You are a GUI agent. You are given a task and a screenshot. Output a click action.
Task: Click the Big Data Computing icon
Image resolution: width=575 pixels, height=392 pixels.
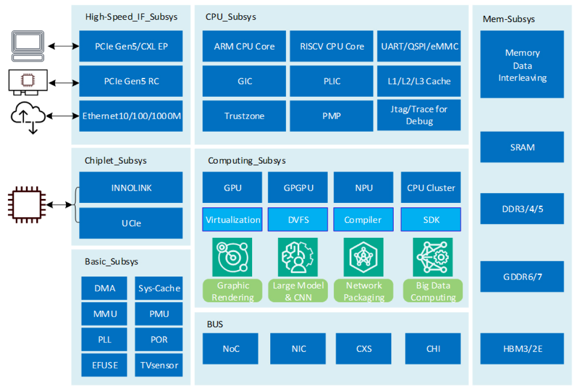432,257
